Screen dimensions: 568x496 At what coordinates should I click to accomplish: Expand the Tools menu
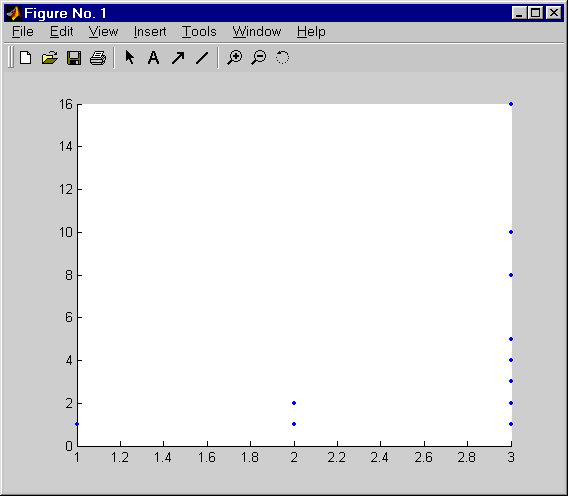[199, 32]
